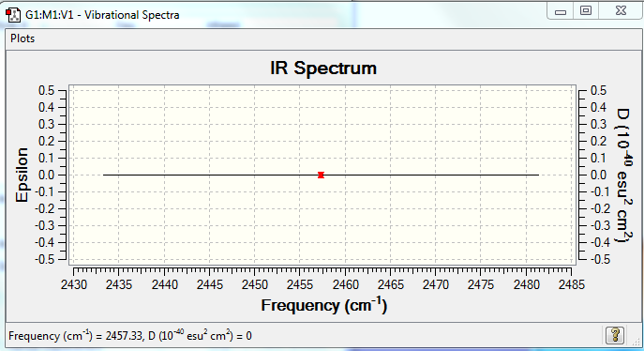
Task: Minimize the Vibrational Spectra window
Action: point(561,11)
